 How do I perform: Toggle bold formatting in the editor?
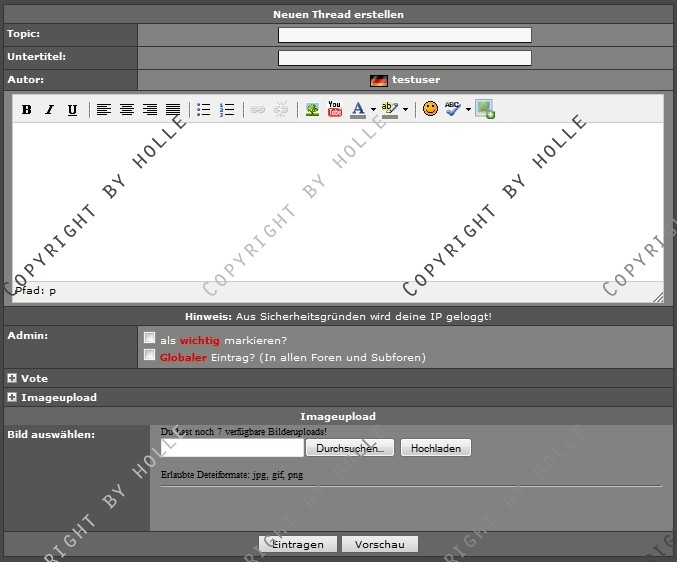(27, 110)
